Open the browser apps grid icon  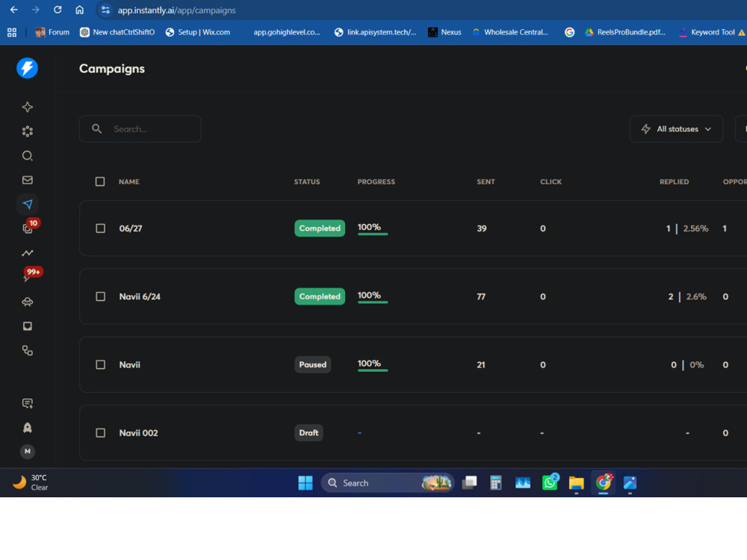(12, 32)
